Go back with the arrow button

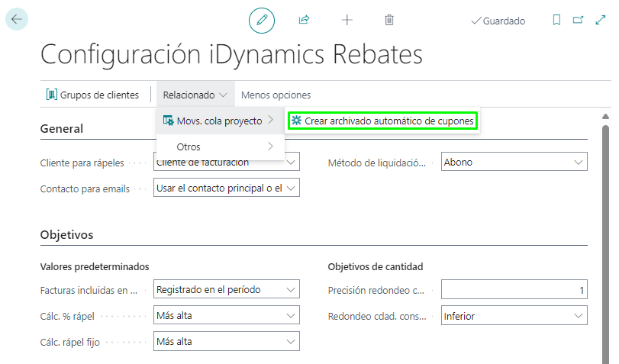(17, 19)
